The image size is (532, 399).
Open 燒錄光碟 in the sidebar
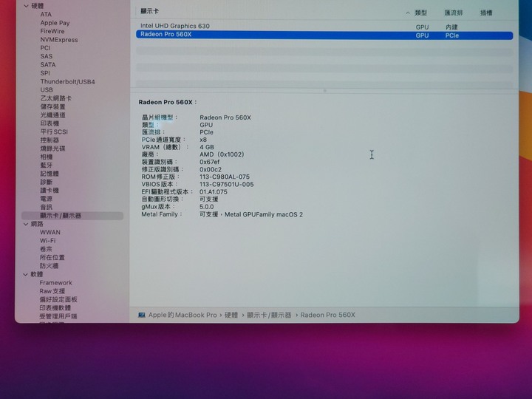coord(52,149)
